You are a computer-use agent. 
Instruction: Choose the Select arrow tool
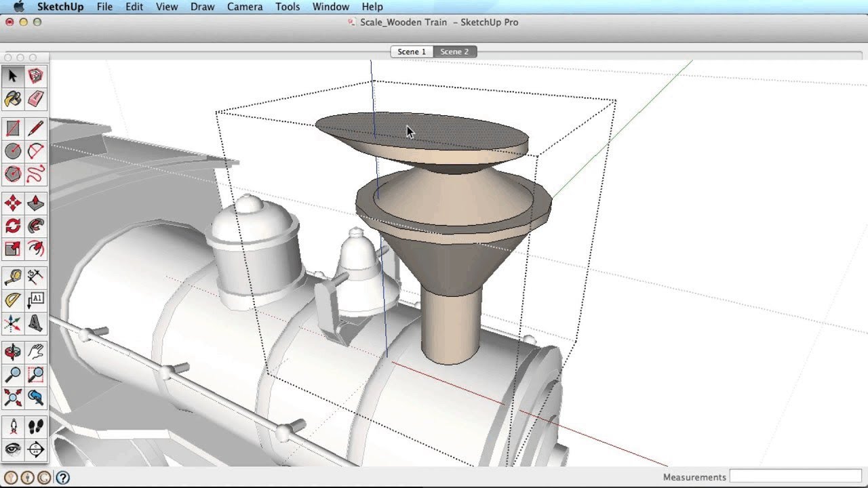13,76
